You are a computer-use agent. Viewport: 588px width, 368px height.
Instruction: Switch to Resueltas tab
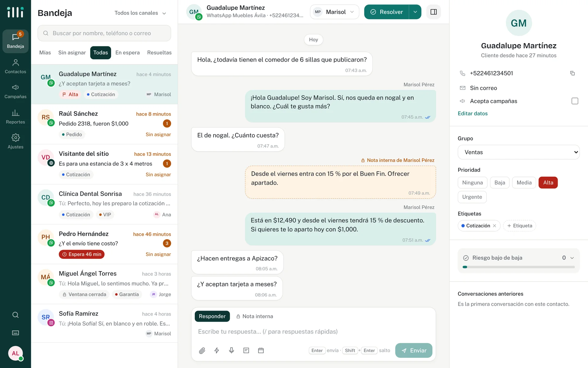[159, 52]
